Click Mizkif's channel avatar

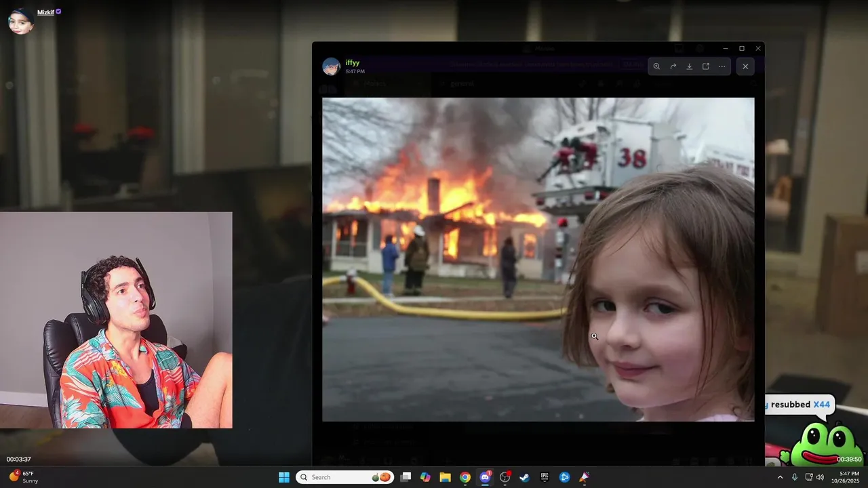point(20,22)
